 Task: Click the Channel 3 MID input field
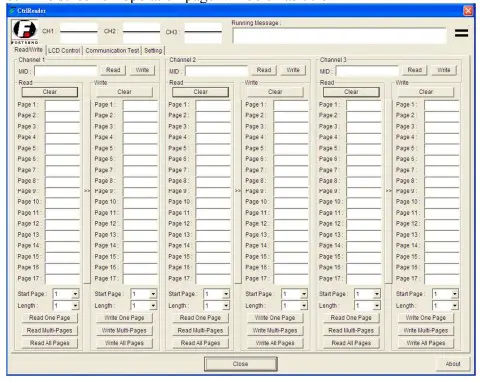[367, 71]
